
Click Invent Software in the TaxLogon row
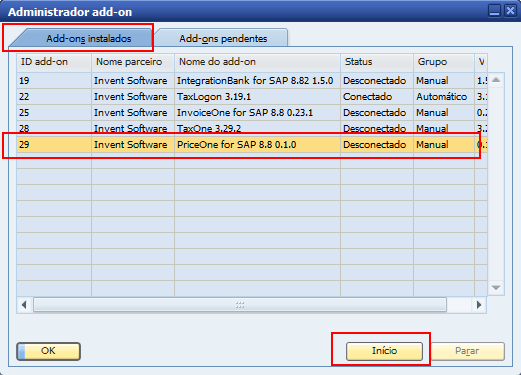coord(133,97)
